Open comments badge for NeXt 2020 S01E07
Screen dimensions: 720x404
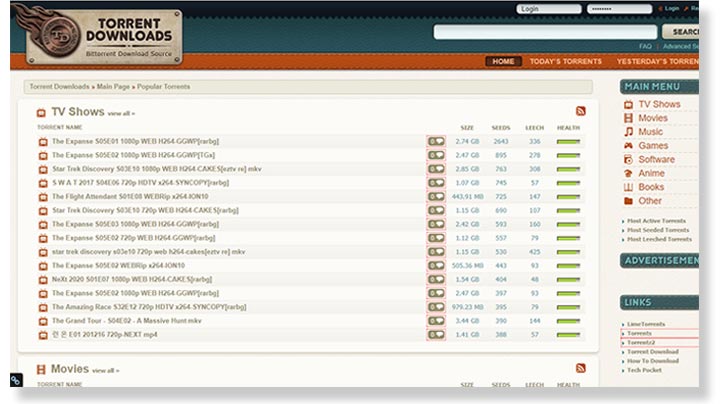coord(436,279)
